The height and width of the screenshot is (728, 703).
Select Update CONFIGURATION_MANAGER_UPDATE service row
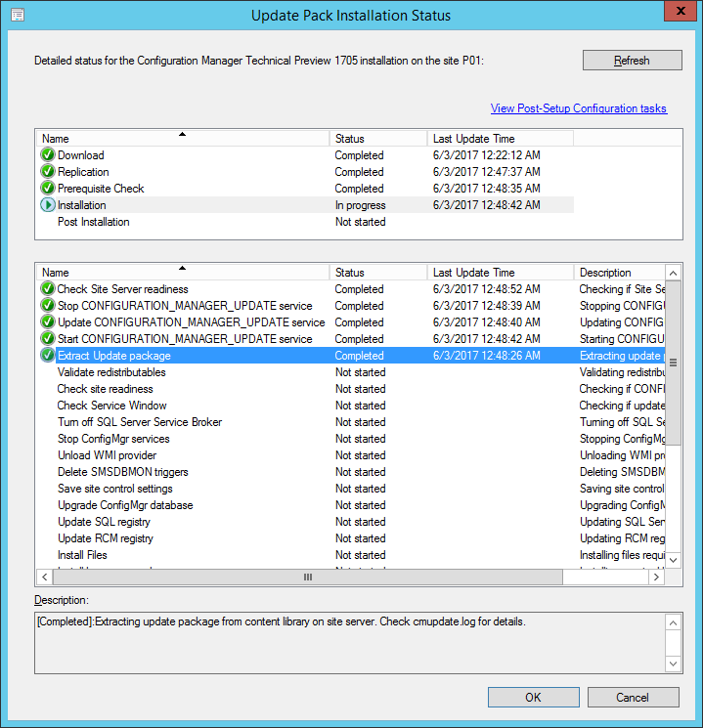click(x=351, y=322)
